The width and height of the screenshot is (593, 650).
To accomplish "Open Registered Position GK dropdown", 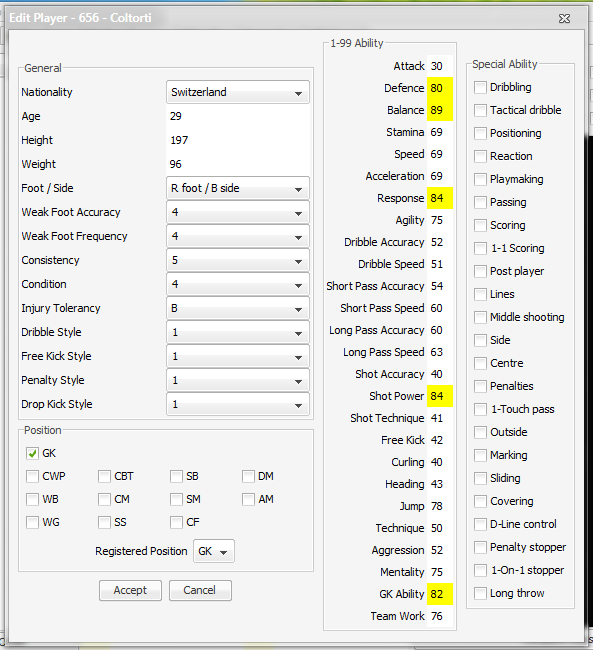I will 214,551.
